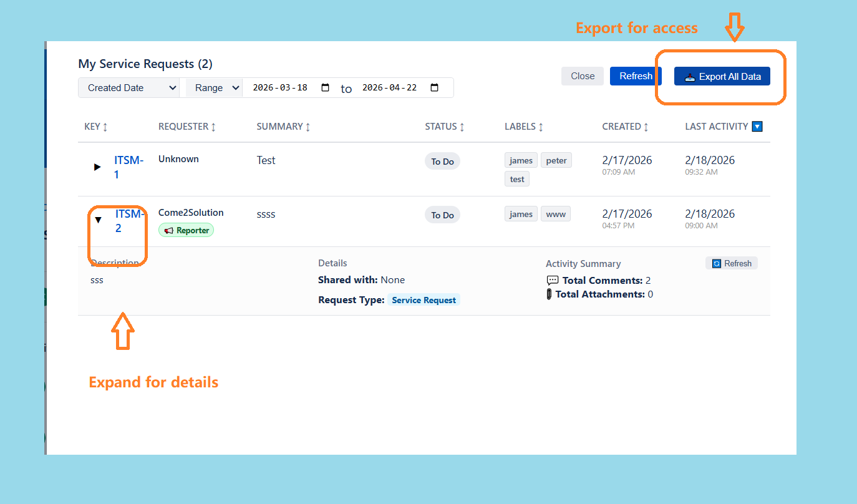Open calendar picker for start date 2026-03-18
This screenshot has height=504, width=857.
[325, 87]
